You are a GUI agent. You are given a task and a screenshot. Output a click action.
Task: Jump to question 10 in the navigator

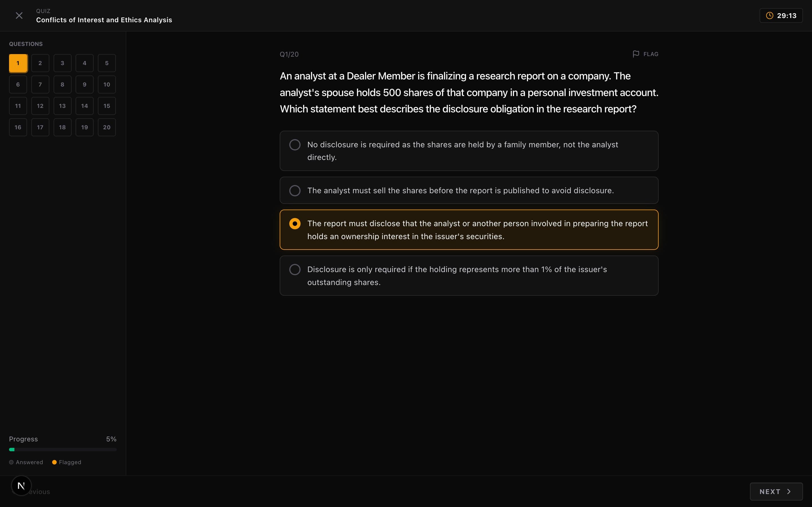point(106,84)
